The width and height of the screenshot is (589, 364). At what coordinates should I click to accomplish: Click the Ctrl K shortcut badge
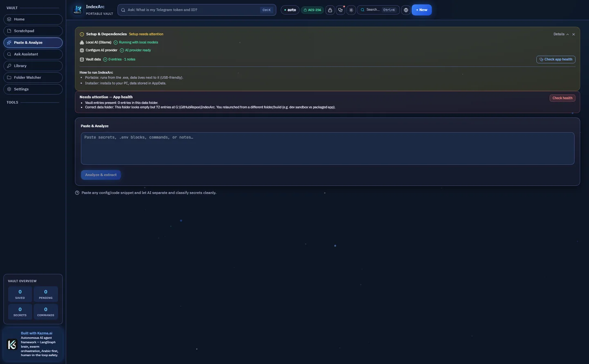coord(267,10)
